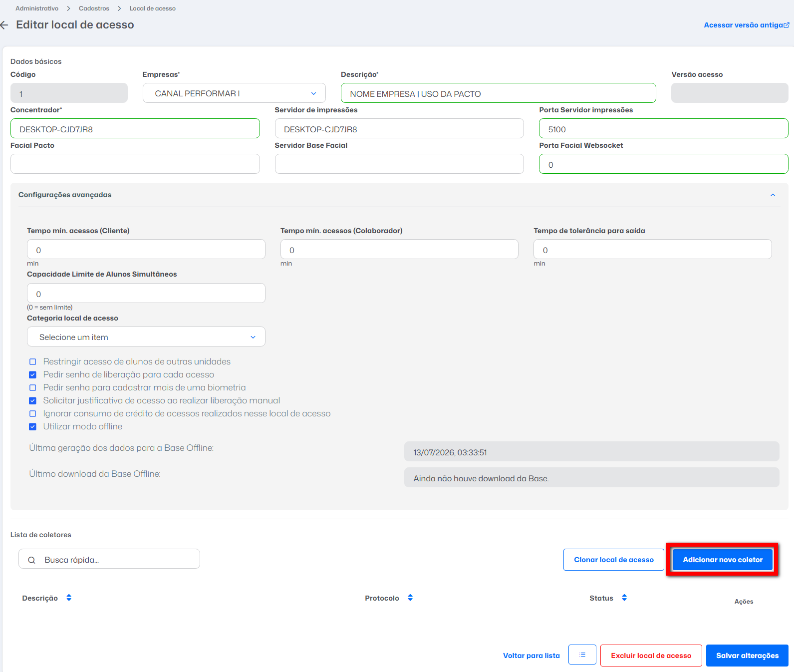794x672 pixels.
Task: Click the Salvar alterações button
Action: point(747,656)
